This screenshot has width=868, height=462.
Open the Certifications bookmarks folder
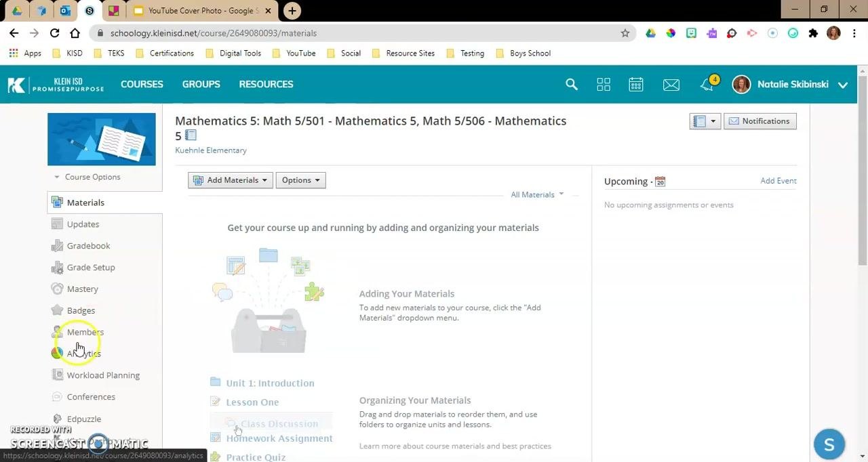point(165,53)
